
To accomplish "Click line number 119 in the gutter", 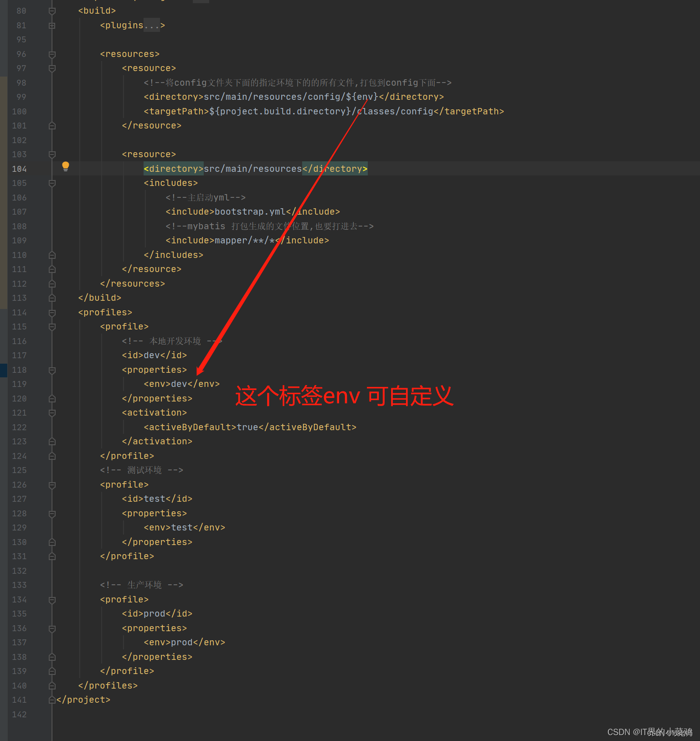I will tap(19, 384).
